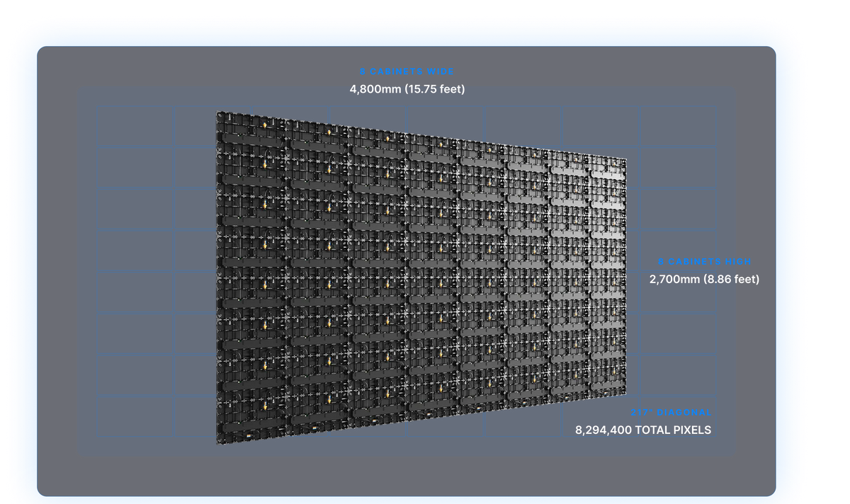850x504 pixels.
Task: Toggle the empty grid cell at top-left
Action: pyautogui.click(x=135, y=125)
